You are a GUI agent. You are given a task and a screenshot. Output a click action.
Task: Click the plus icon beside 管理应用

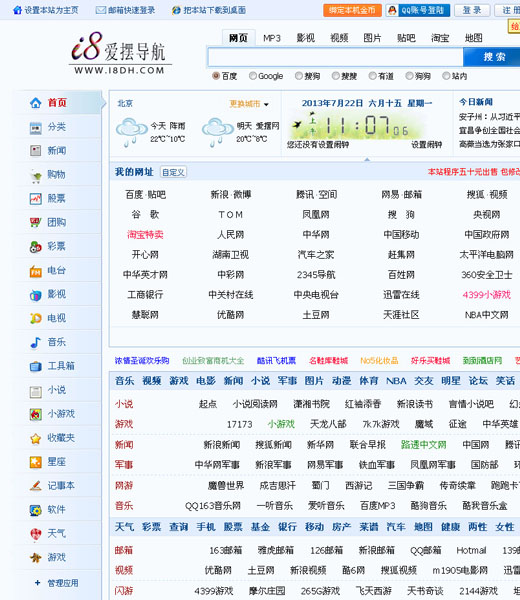click(x=37, y=583)
